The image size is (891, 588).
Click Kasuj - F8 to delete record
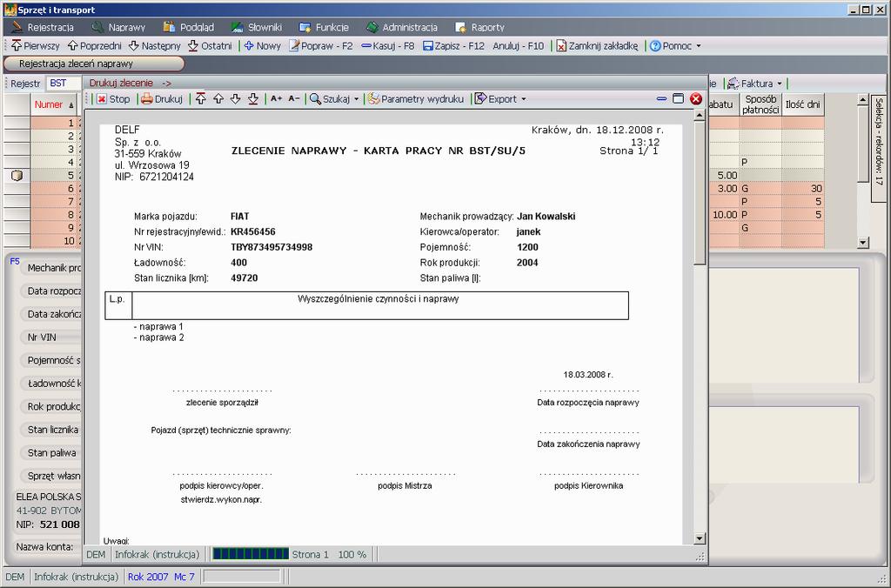388,45
